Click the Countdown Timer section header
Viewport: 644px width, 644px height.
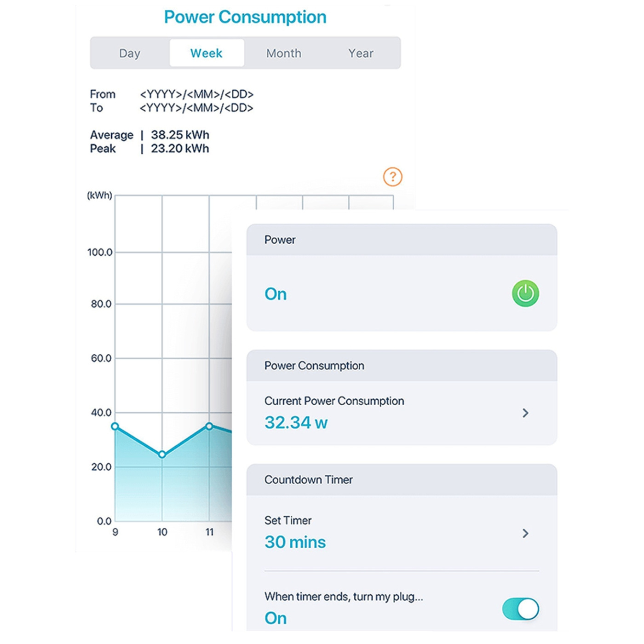pos(308,480)
